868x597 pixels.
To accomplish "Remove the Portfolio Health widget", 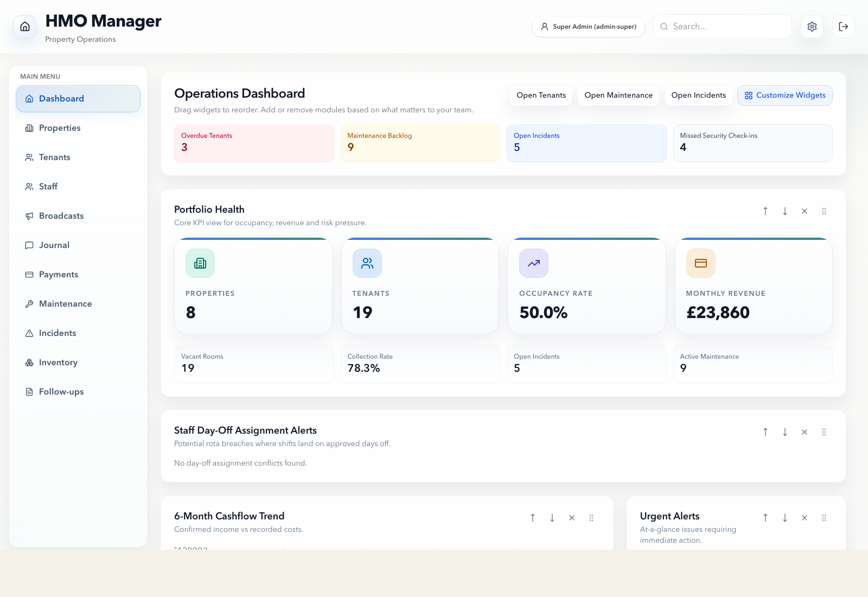I will tap(805, 211).
